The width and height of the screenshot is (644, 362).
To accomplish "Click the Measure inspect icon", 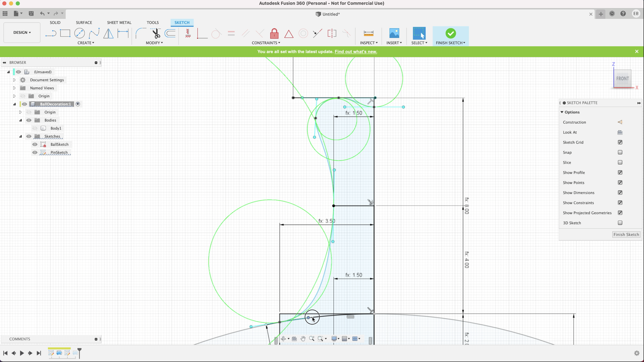I will click(x=368, y=33).
